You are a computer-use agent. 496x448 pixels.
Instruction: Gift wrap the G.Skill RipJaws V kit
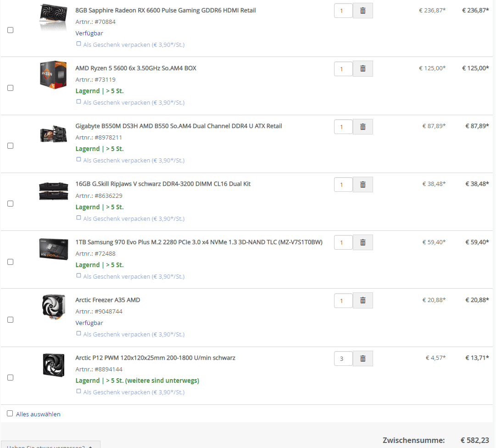click(79, 218)
